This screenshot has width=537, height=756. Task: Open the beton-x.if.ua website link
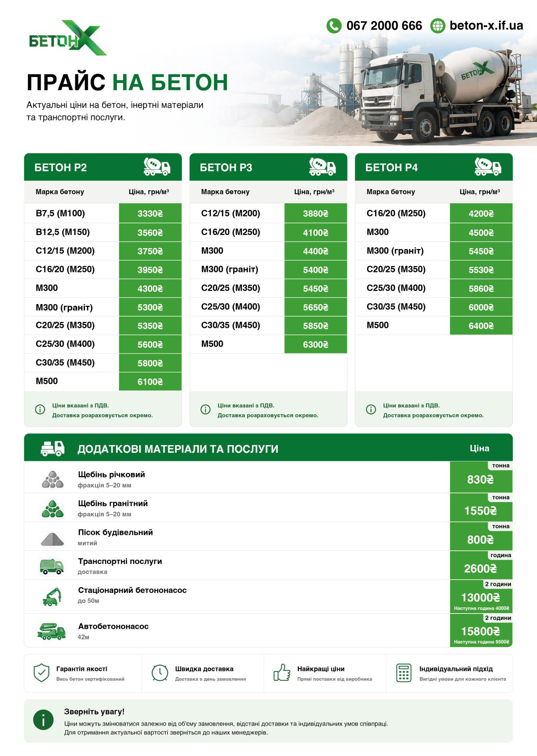click(486, 26)
